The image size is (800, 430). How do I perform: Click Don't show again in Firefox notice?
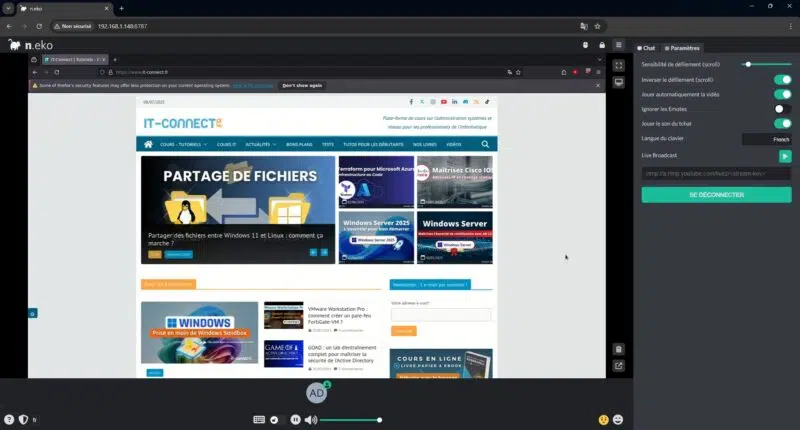[302, 86]
